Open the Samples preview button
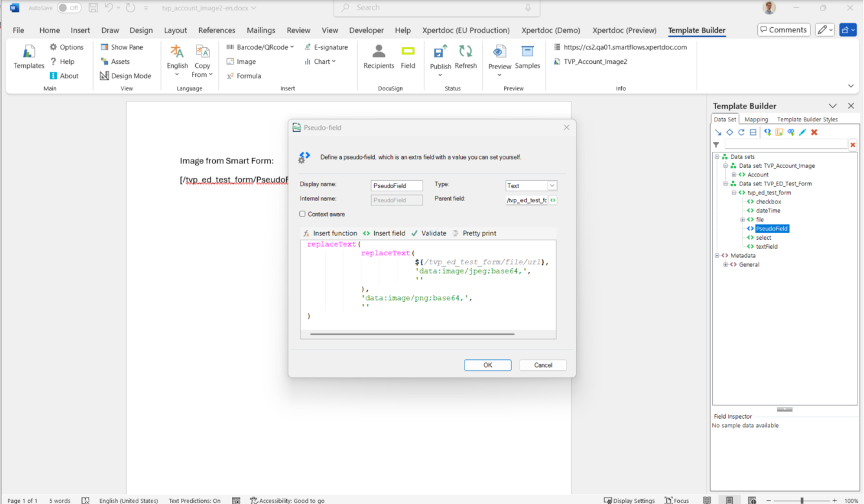Image resolution: width=864 pixels, height=504 pixels. tap(527, 58)
